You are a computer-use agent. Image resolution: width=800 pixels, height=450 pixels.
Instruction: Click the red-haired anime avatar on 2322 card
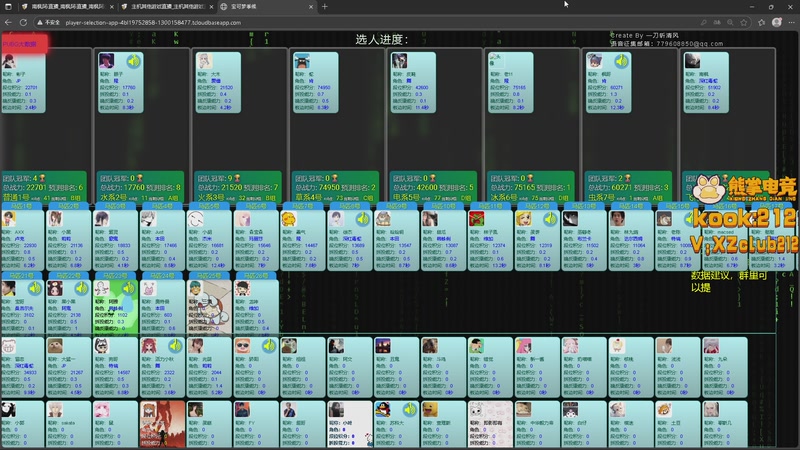point(148,345)
